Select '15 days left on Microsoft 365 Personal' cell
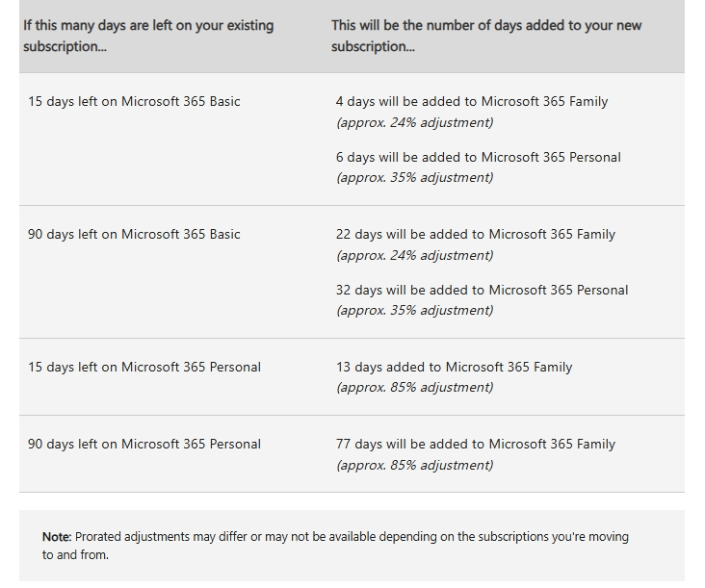The width and height of the screenshot is (705, 588). click(144, 367)
